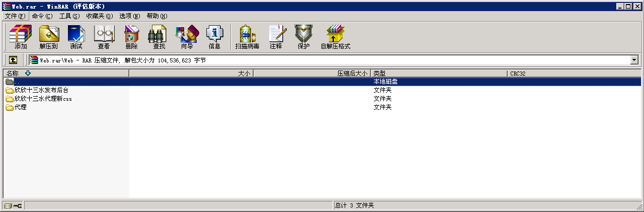Select the 代理 folder entry

[x=20, y=107]
